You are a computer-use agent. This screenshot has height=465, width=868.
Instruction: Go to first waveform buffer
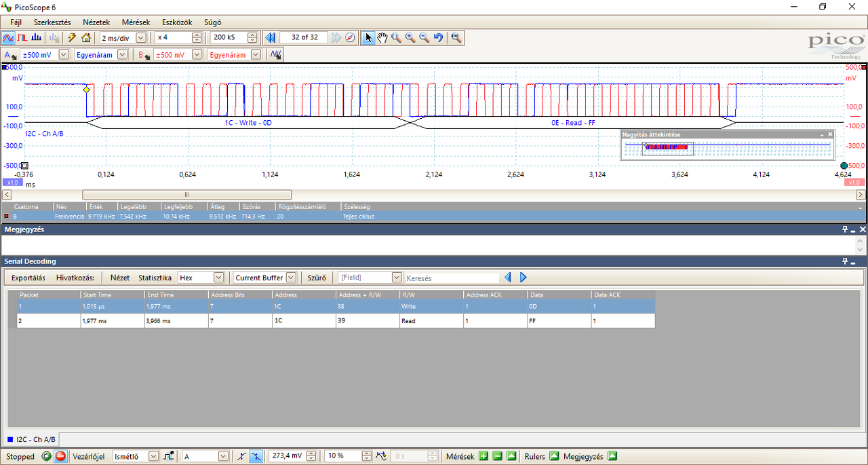[x=270, y=38]
